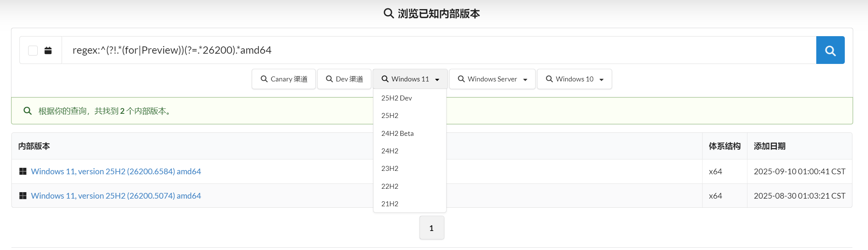868x250 pixels.
Task: Go to page 1 in pagination
Action: (432, 228)
